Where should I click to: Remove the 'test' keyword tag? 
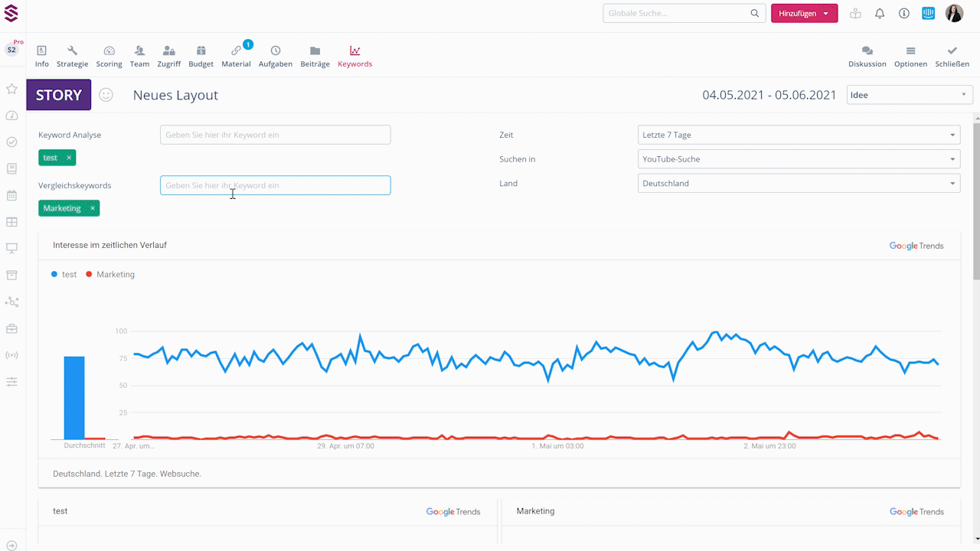(69, 158)
